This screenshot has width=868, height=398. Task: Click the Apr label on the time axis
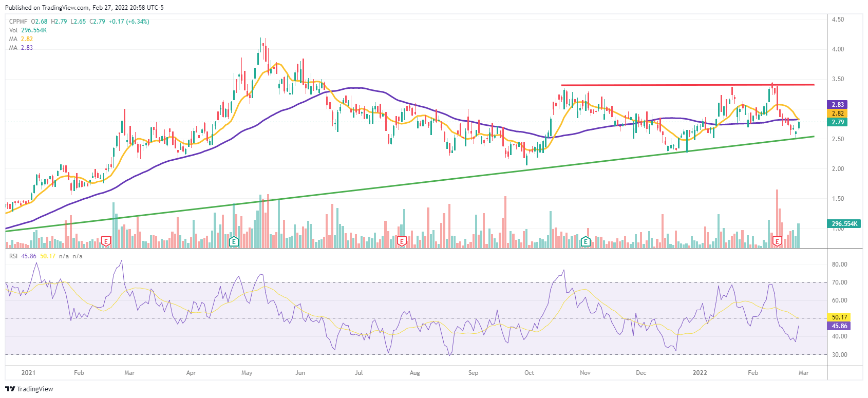click(x=191, y=373)
